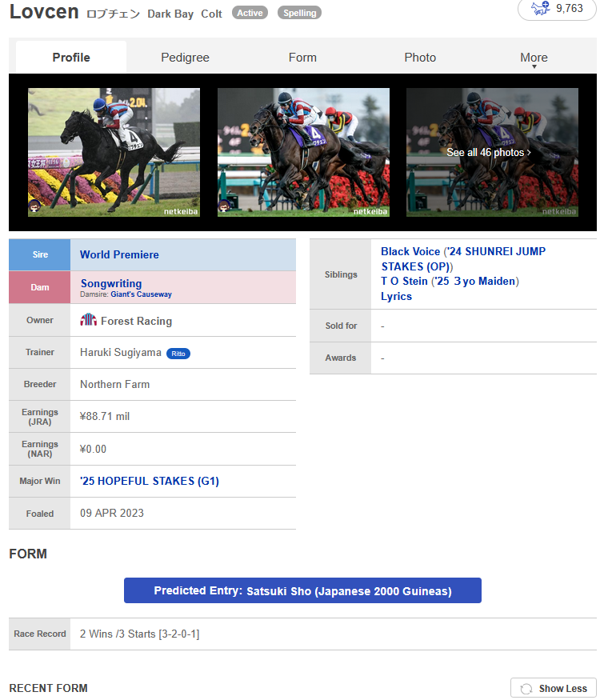Click the '25 3yo Maiden race link

coord(476,282)
